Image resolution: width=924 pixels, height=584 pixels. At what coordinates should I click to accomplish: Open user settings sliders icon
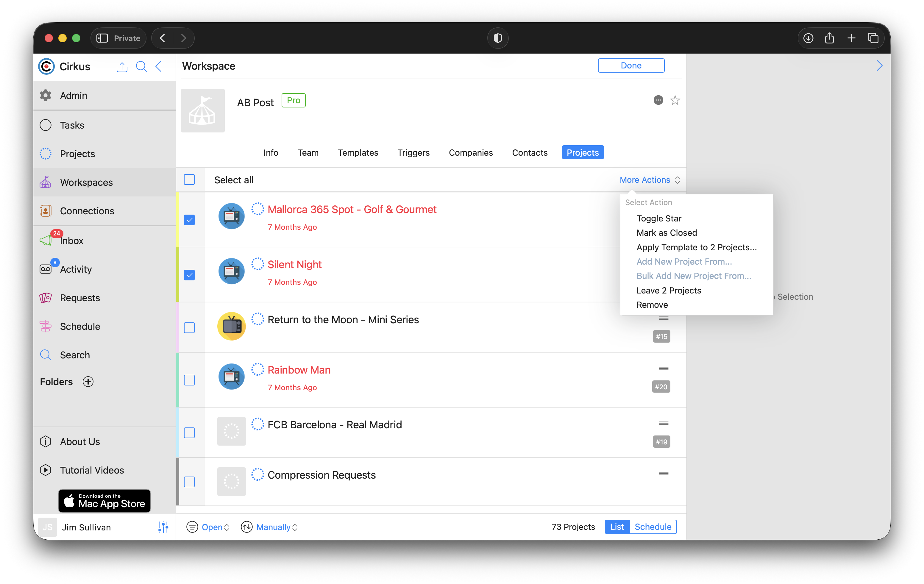(x=163, y=527)
